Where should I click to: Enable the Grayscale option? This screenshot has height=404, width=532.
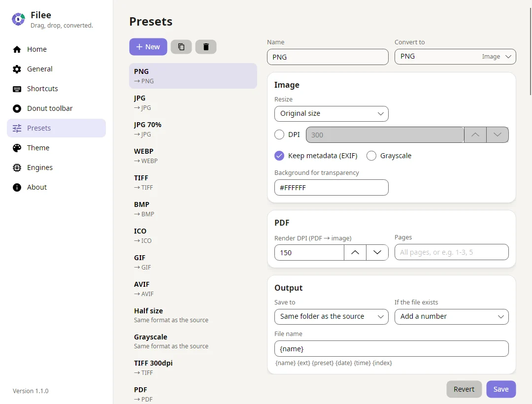[x=371, y=156]
